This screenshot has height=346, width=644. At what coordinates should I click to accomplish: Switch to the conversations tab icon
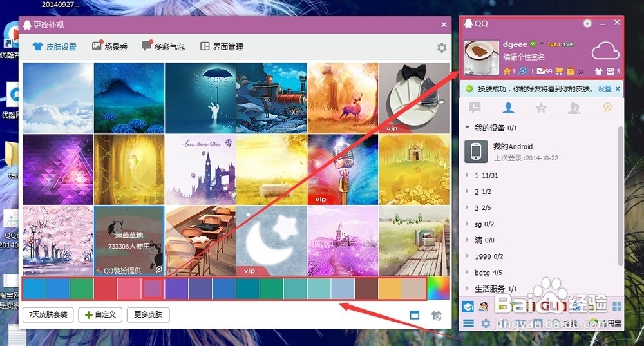475,108
